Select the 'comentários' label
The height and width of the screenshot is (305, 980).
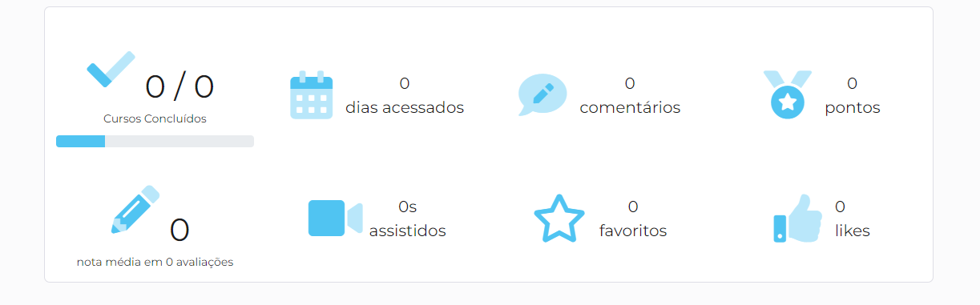tap(630, 107)
